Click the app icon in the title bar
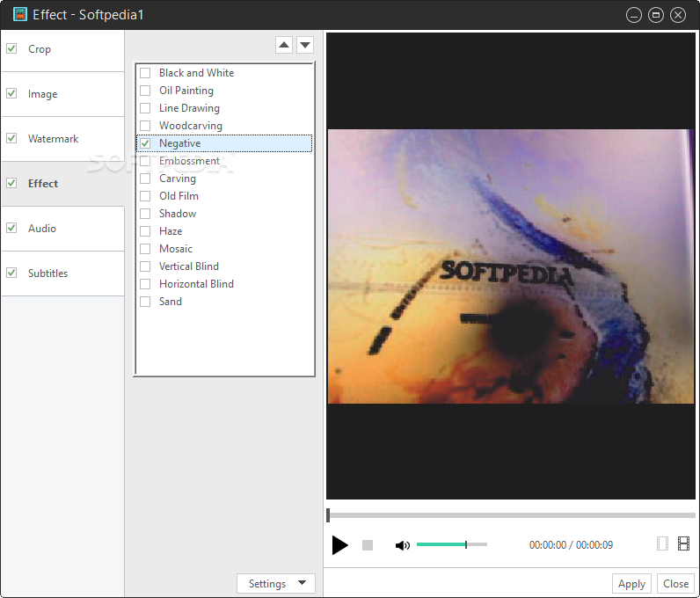The image size is (700, 598). [19, 14]
